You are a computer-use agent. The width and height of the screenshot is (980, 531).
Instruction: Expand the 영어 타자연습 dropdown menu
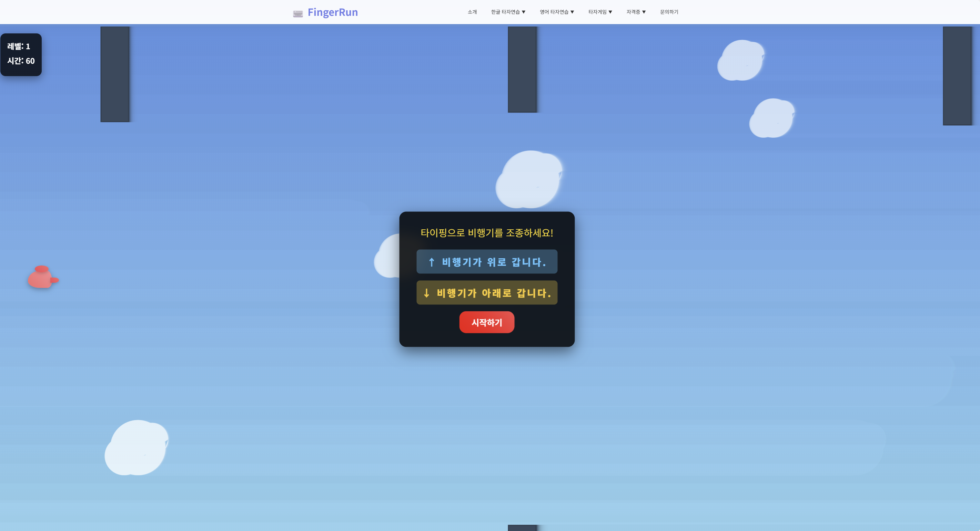tap(557, 12)
